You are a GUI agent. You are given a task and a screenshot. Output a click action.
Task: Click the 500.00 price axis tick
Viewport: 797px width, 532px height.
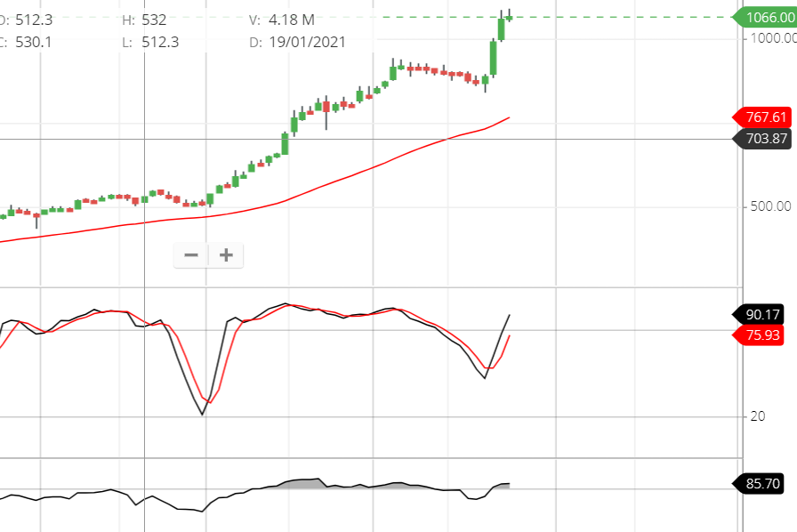tap(770, 206)
